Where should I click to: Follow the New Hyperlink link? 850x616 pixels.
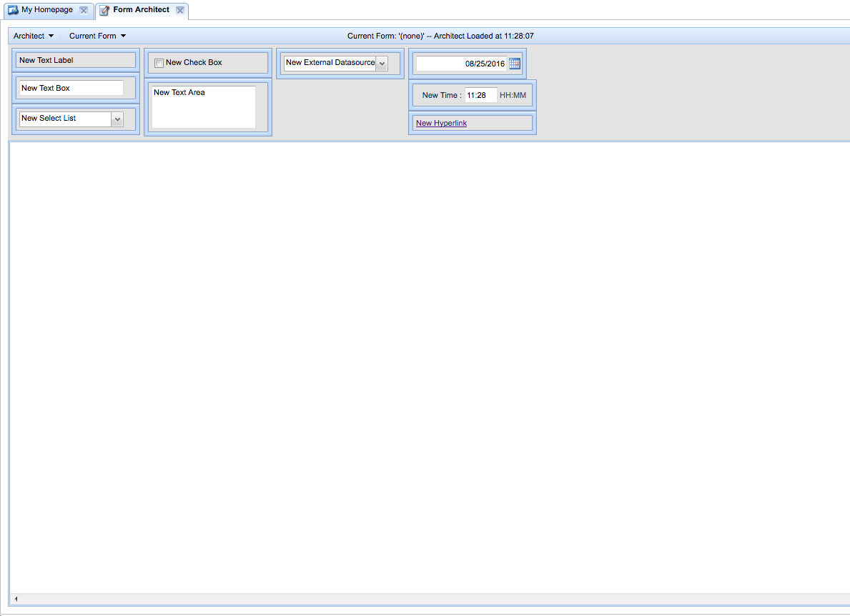point(441,123)
